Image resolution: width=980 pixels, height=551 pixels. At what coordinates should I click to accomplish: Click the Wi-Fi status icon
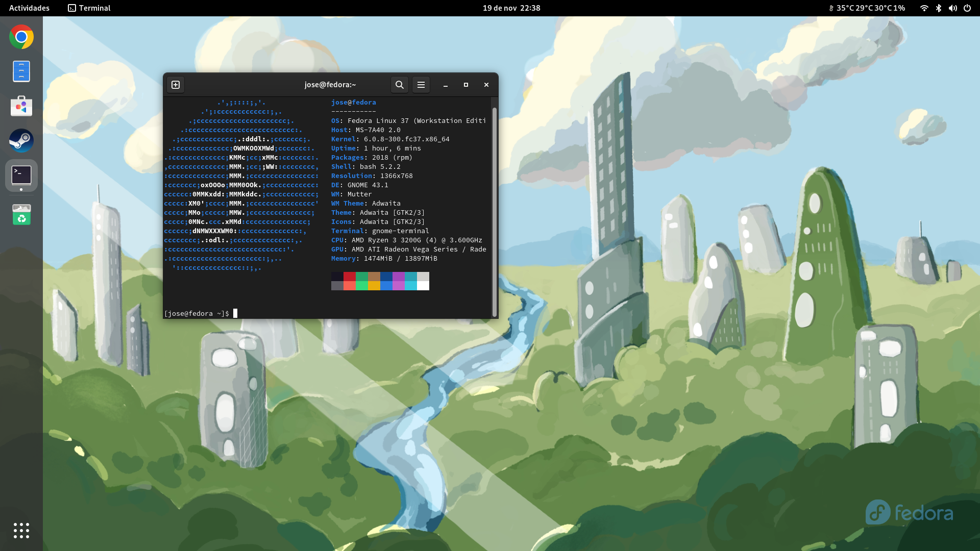pyautogui.click(x=924, y=8)
